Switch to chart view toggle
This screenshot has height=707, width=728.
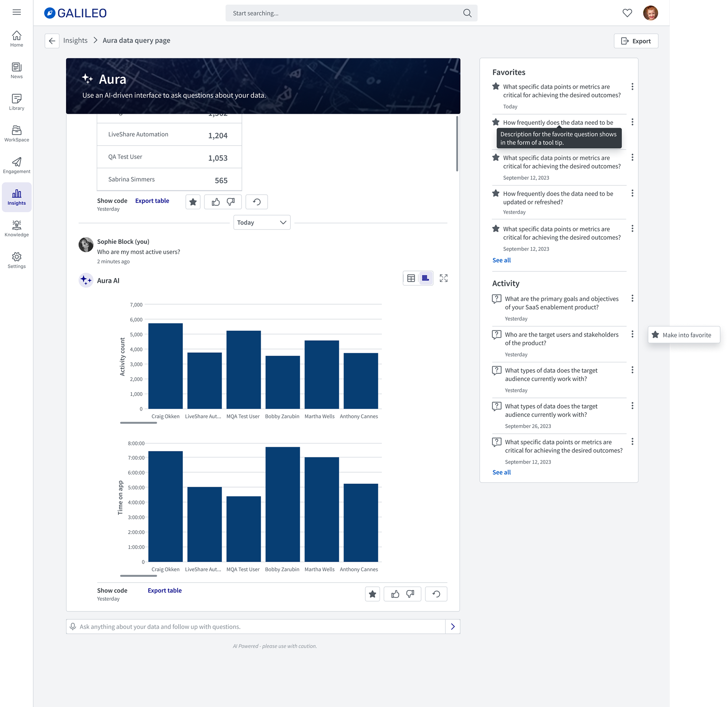(425, 278)
